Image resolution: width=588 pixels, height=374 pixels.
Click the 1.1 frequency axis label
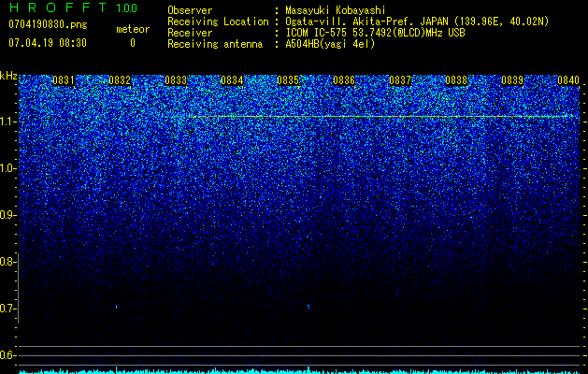point(7,122)
